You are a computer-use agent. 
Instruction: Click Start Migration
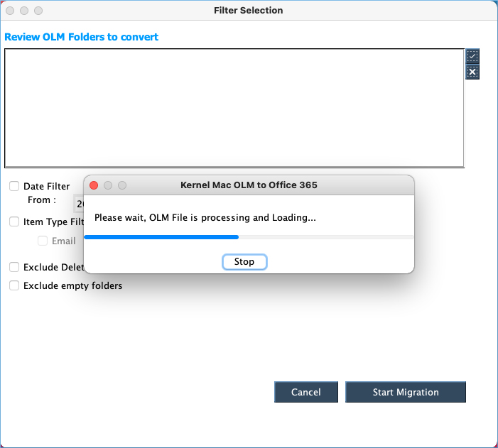coord(406,392)
